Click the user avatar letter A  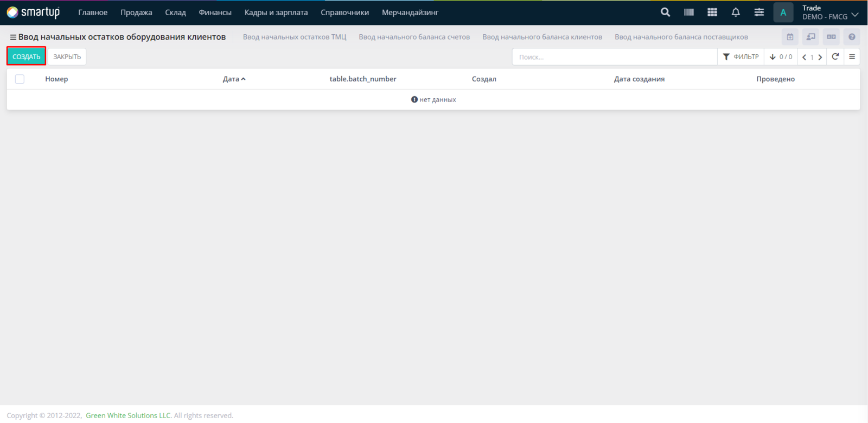pos(783,12)
